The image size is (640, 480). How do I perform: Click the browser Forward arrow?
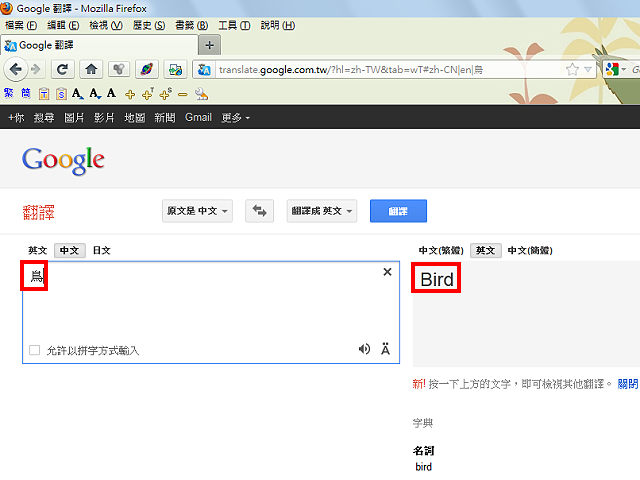[x=36, y=69]
